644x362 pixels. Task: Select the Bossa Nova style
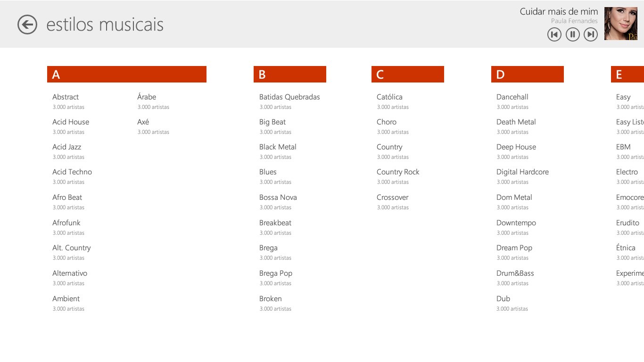click(x=278, y=197)
